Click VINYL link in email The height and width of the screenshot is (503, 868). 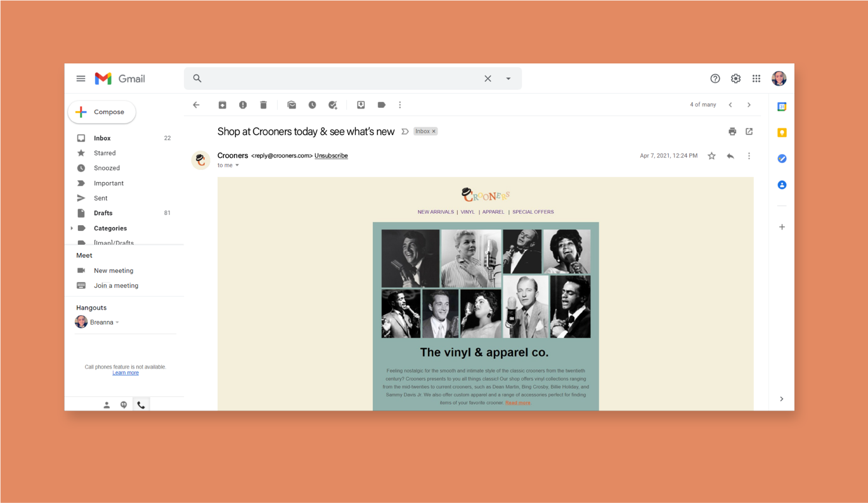[x=467, y=212]
